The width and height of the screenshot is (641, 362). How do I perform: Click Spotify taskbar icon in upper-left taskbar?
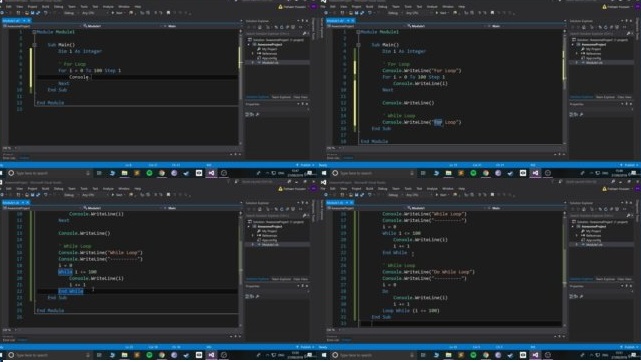[149, 173]
